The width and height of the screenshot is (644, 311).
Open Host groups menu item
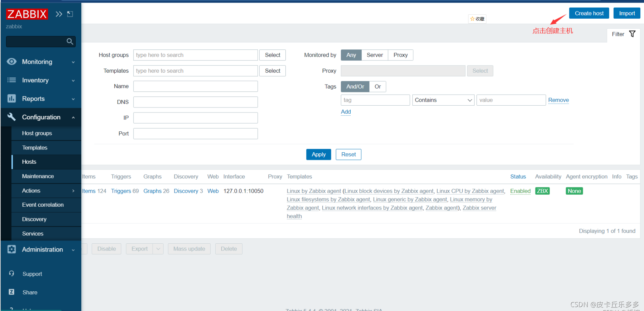pyautogui.click(x=46, y=133)
